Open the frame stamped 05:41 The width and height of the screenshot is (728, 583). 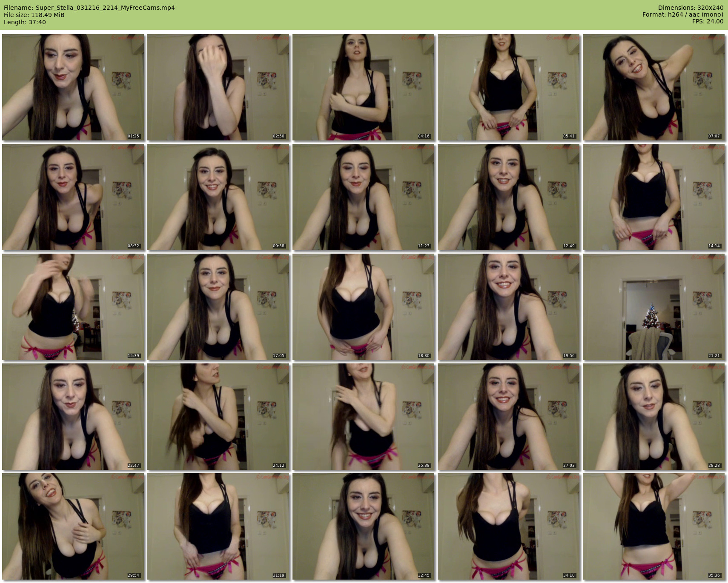pos(509,87)
